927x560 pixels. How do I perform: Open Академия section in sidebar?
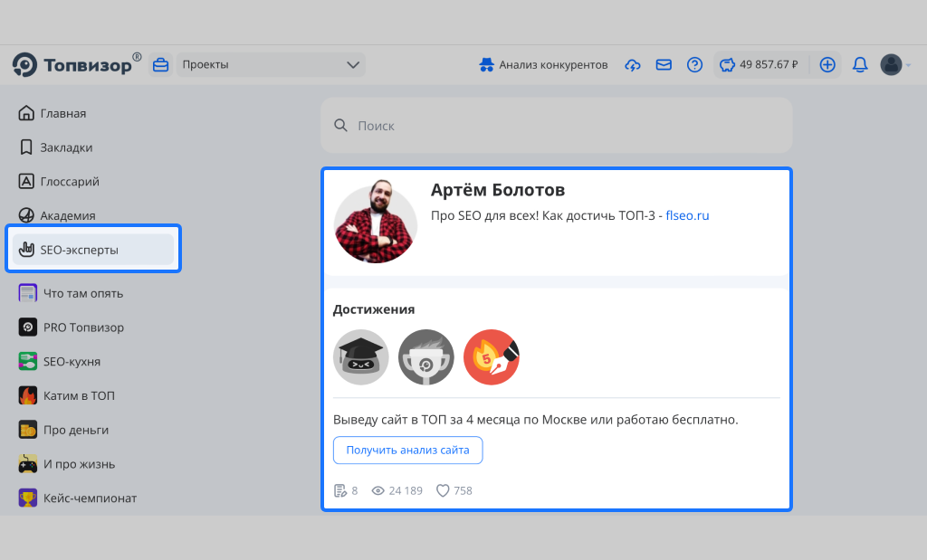[x=67, y=216]
